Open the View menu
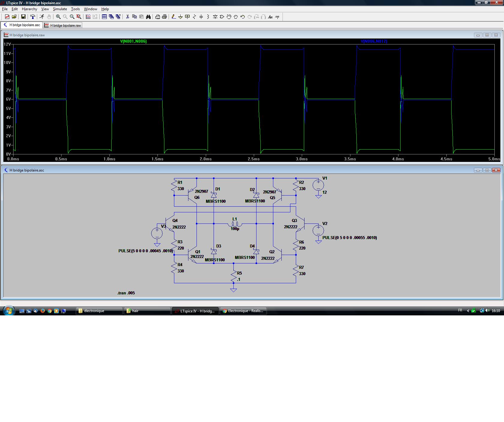The width and height of the screenshot is (504, 422). point(45,9)
